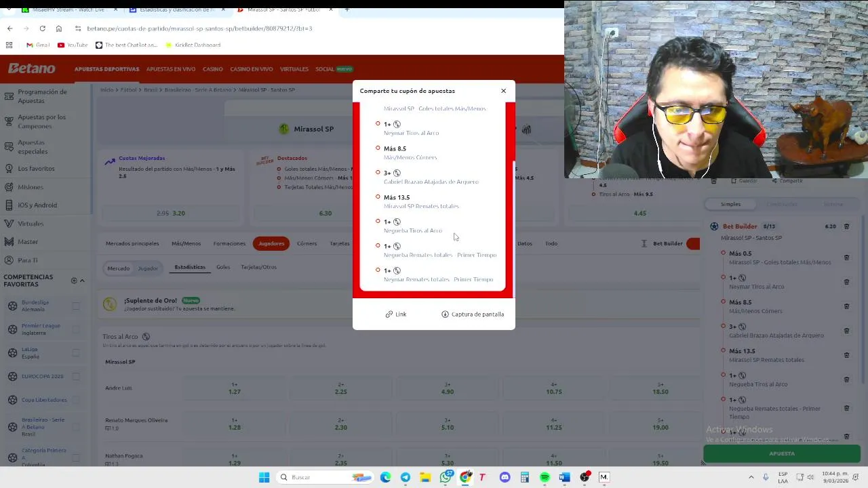
Task: Remove Más 8.5 Córners selection
Action: coord(846,306)
